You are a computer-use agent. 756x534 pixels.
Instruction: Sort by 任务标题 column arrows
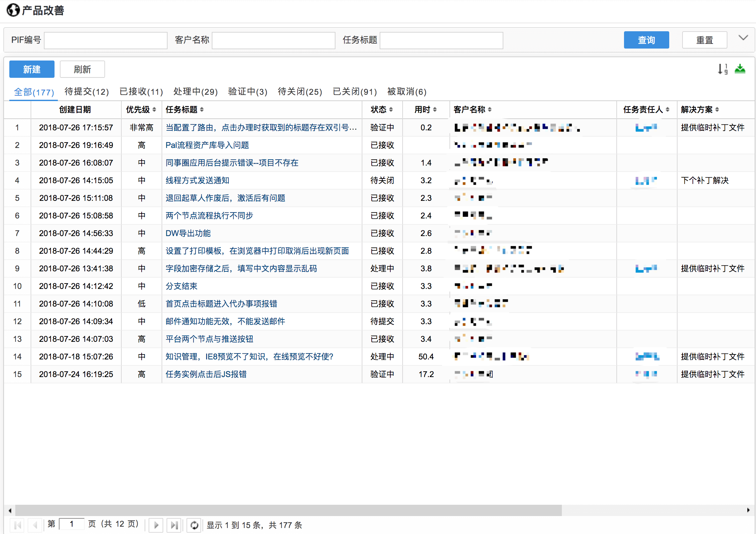202,109
